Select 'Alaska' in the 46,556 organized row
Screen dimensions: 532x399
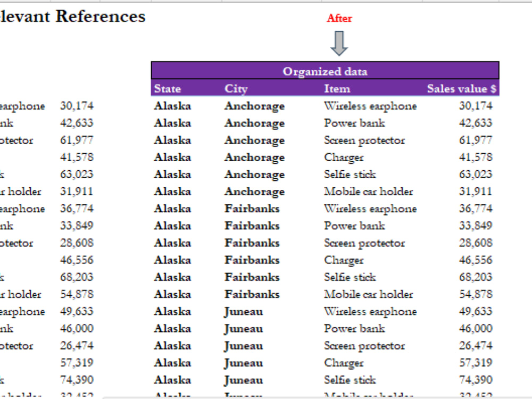(172, 260)
